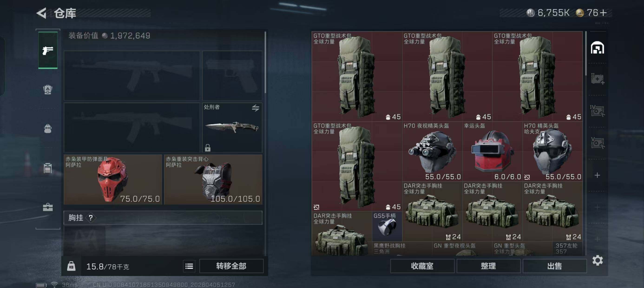Open the briefcase safe-box sidebar icon

tap(48, 207)
